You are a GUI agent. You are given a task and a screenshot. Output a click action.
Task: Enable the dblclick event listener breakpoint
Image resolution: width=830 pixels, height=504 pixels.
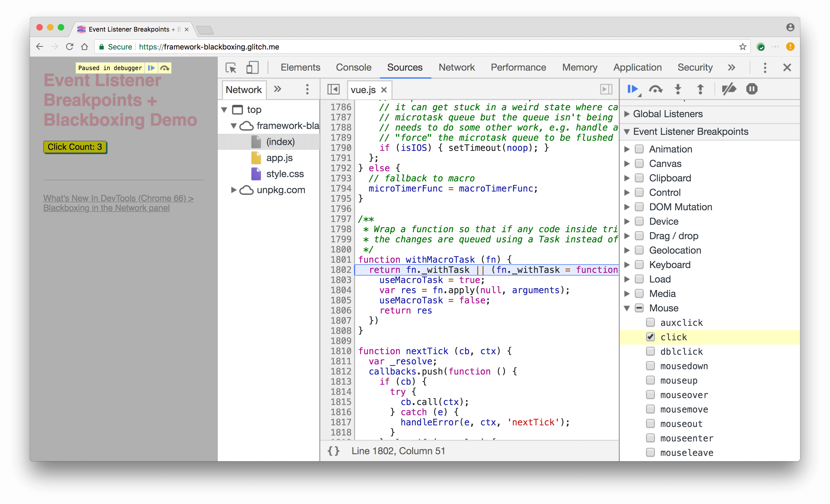click(x=651, y=351)
